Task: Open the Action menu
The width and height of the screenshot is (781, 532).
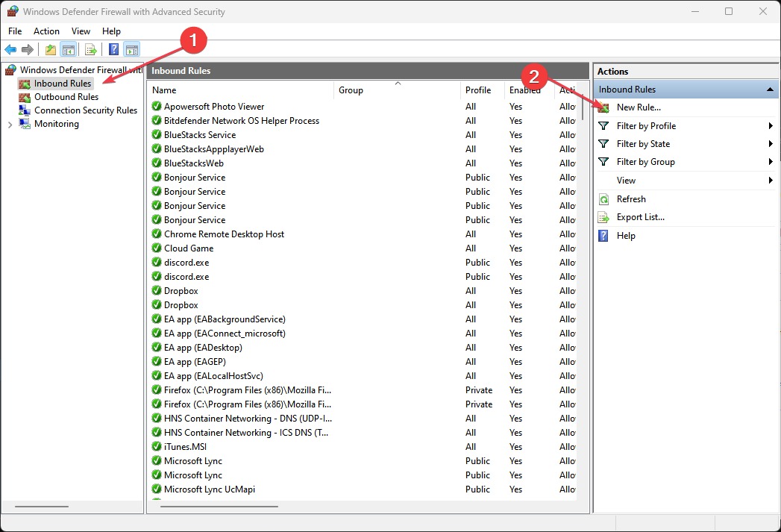Action: [46, 31]
